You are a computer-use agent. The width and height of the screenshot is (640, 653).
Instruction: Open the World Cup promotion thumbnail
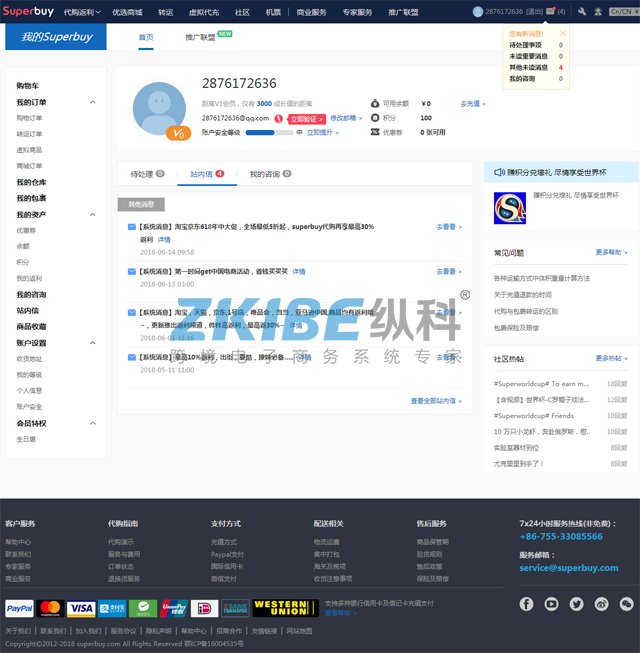tap(510, 208)
